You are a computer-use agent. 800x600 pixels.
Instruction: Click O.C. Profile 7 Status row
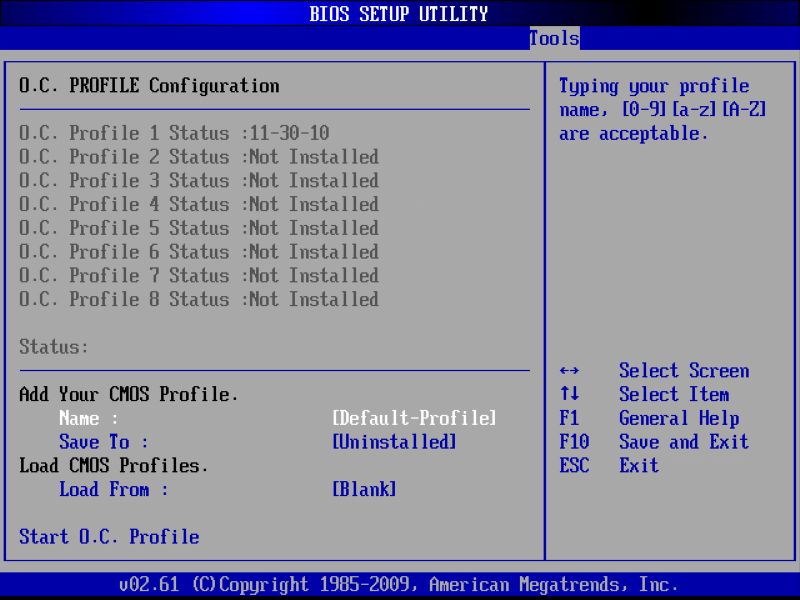pyautogui.click(x=199, y=276)
